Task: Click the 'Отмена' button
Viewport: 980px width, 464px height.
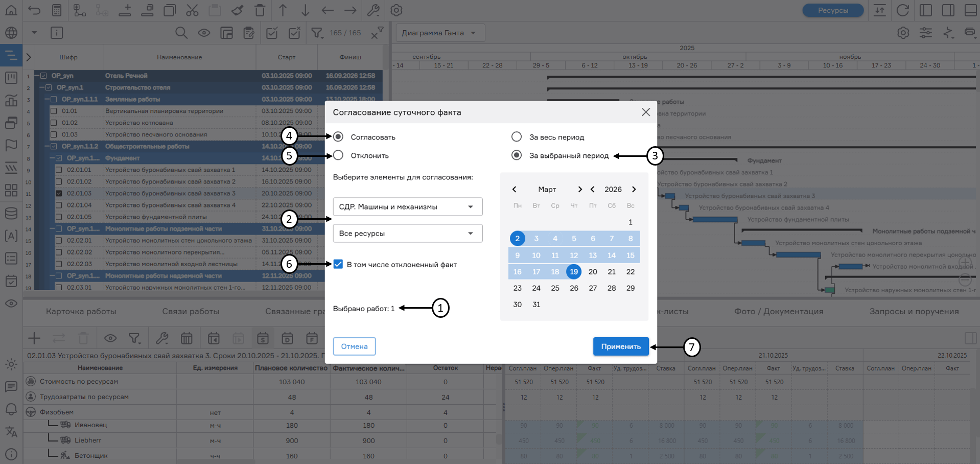Action: pyautogui.click(x=354, y=346)
